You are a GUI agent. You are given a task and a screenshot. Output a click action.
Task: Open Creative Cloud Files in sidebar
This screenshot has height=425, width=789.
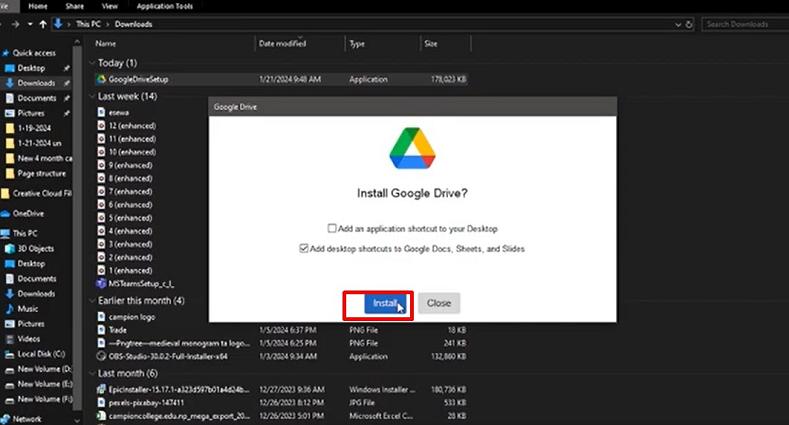tap(42, 193)
